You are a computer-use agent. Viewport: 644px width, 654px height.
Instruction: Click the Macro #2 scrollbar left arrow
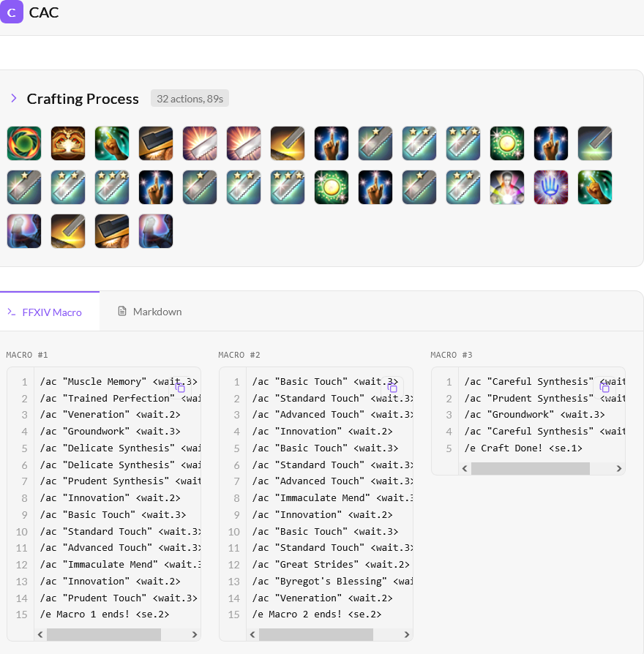click(x=252, y=634)
